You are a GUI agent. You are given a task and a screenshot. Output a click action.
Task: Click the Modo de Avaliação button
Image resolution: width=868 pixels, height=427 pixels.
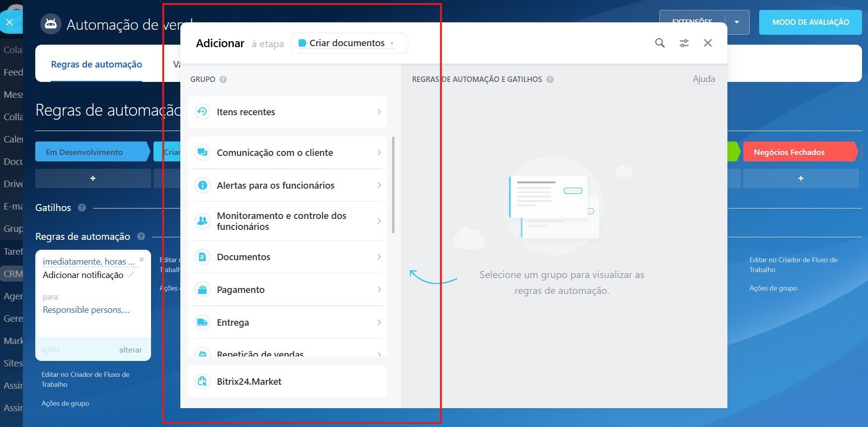tap(810, 22)
